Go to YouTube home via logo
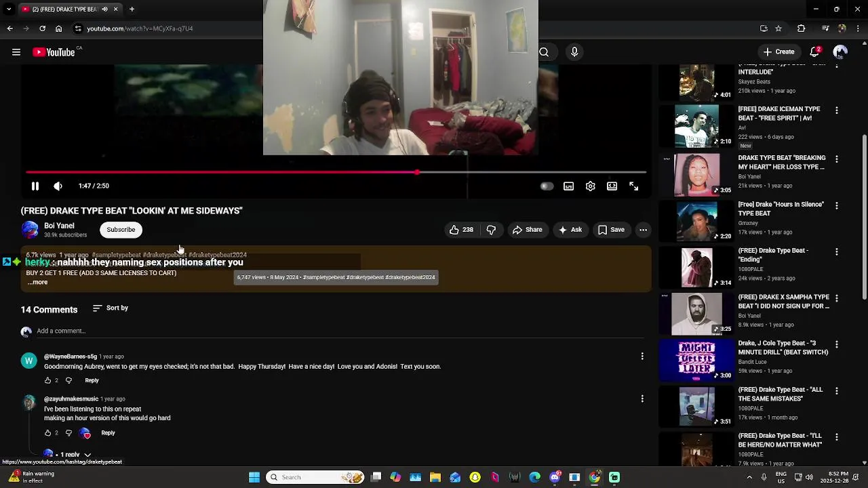The image size is (868, 488). pos(54,52)
